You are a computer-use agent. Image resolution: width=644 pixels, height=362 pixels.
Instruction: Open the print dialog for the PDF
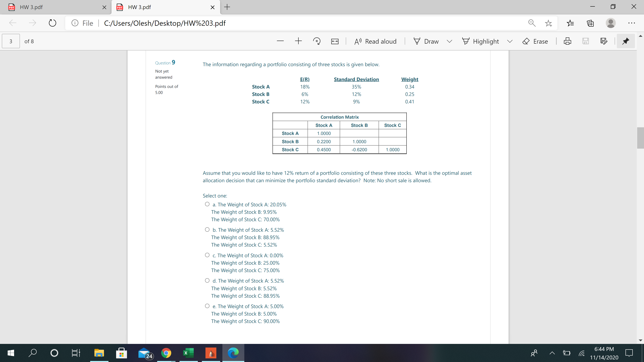pyautogui.click(x=568, y=41)
